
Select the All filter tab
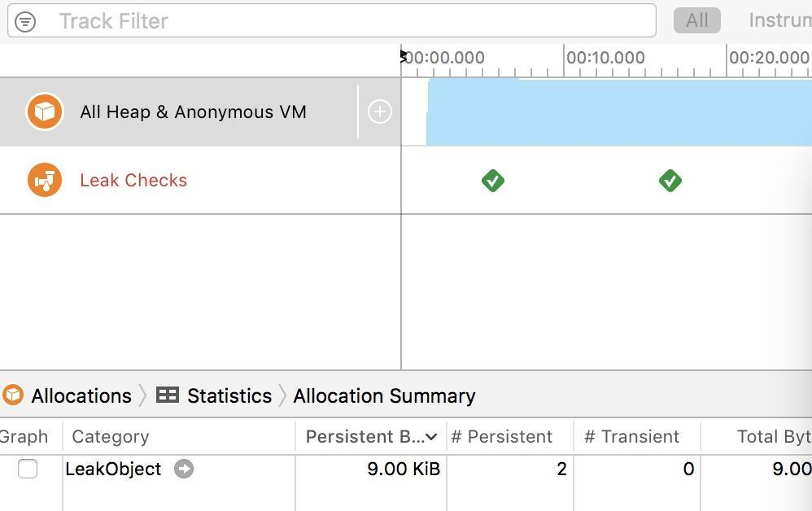[696, 20]
